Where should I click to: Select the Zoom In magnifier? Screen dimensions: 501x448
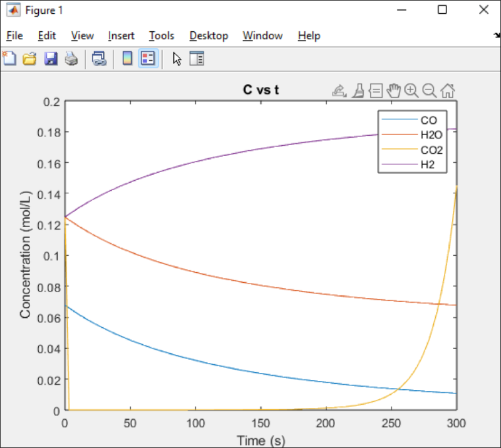pos(411,91)
